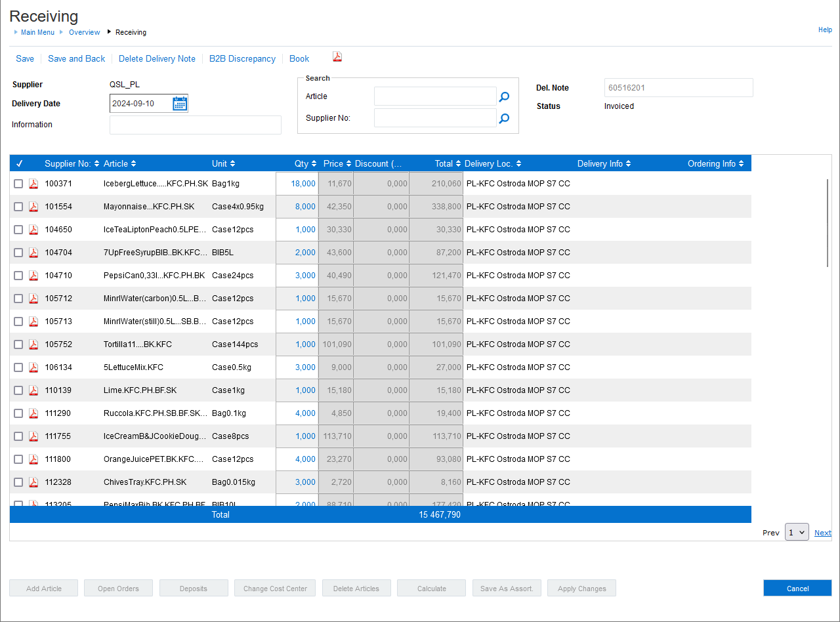
Task: Open the Delivery Date calendar picker
Action: 180,104
